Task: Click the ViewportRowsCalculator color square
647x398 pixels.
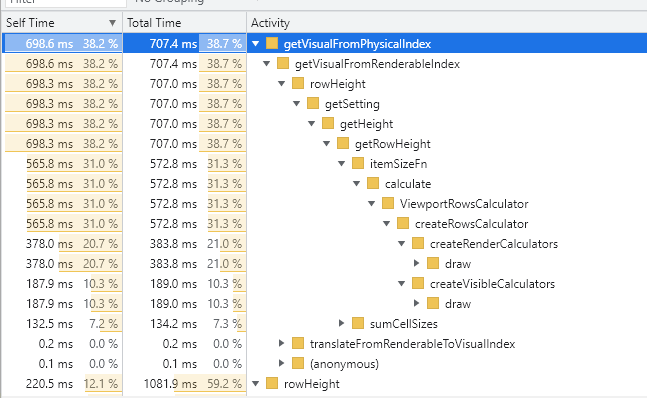Action: pos(388,203)
